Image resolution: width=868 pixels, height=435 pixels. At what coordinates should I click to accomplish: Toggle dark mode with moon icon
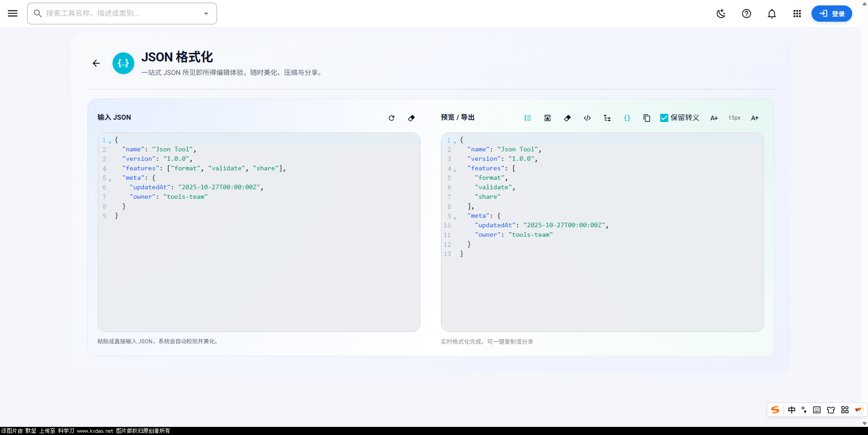721,14
